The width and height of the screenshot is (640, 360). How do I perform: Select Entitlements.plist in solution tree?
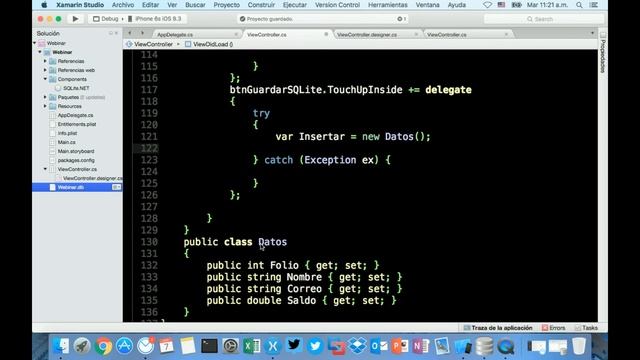click(x=77, y=124)
